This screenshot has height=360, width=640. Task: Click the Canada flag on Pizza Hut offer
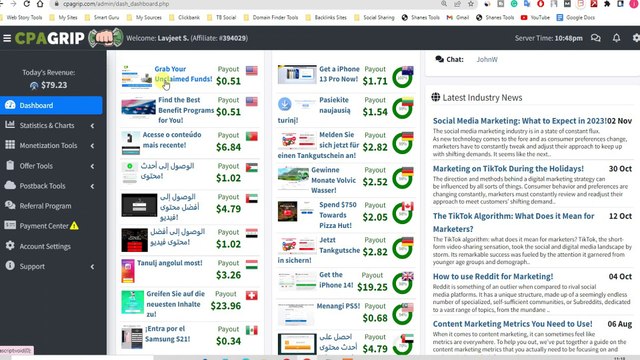(x=407, y=207)
